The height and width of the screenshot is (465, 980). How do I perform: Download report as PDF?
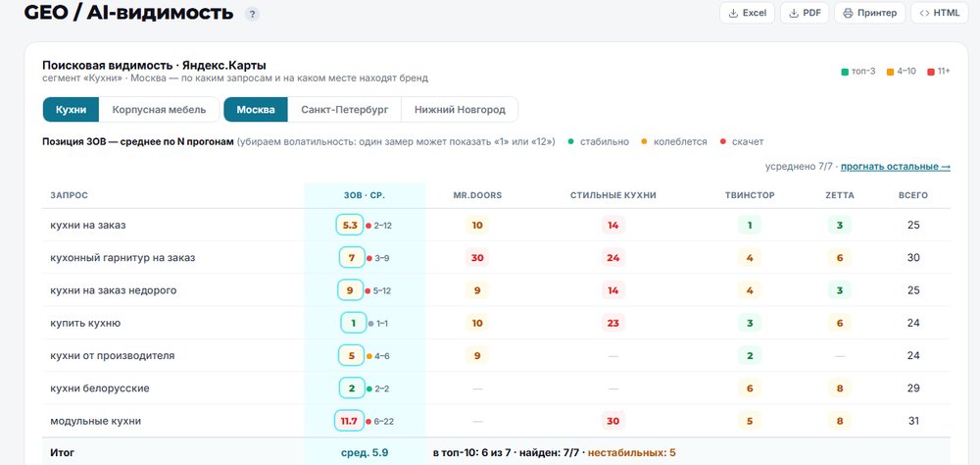[805, 13]
